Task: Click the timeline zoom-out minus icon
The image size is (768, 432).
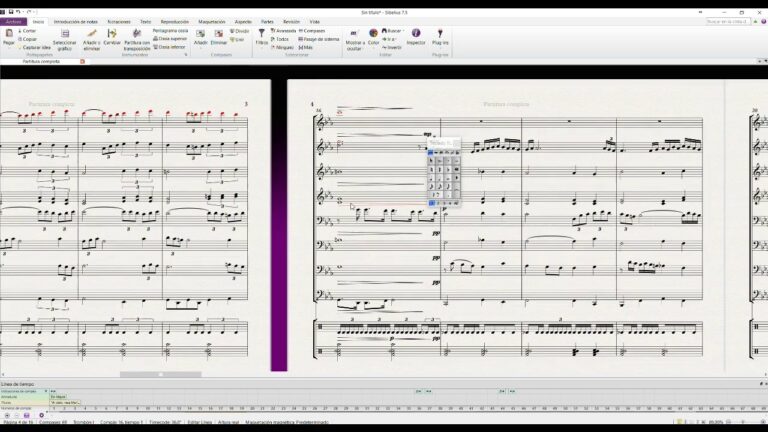Action: [16, 415]
